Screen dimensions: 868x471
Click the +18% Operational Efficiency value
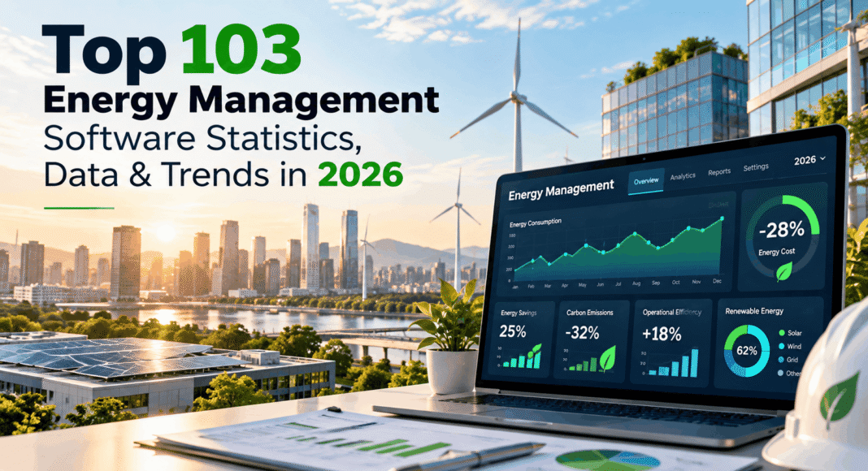[661, 335]
